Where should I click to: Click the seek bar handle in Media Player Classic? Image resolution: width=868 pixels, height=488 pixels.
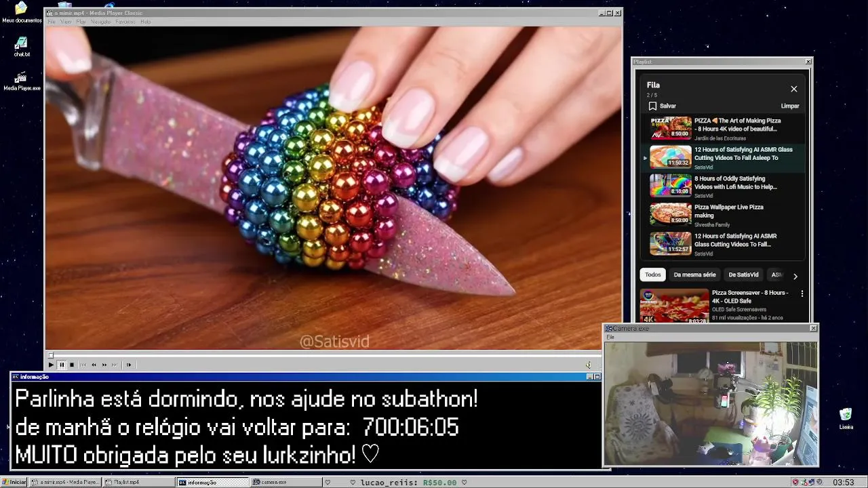point(51,355)
